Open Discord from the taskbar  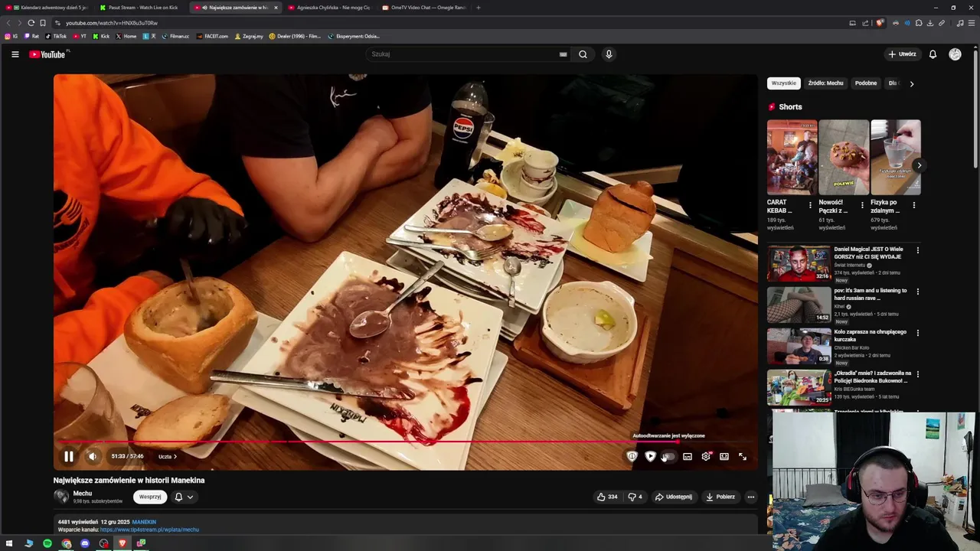pos(85,543)
